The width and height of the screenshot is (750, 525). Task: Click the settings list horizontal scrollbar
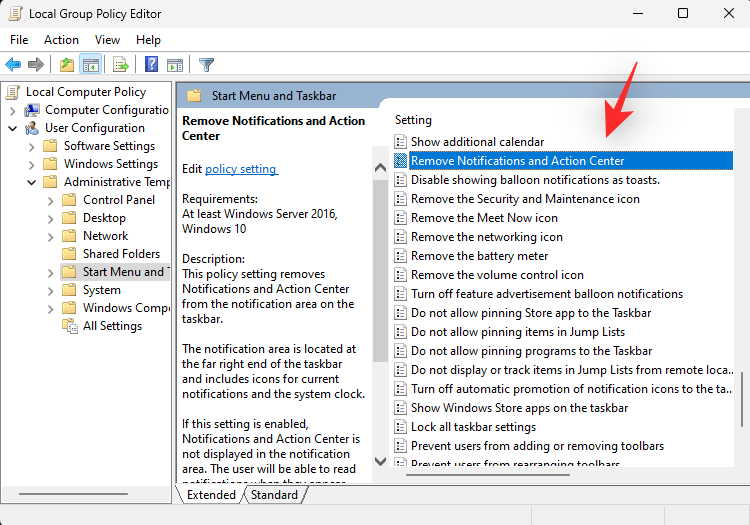coord(488,475)
